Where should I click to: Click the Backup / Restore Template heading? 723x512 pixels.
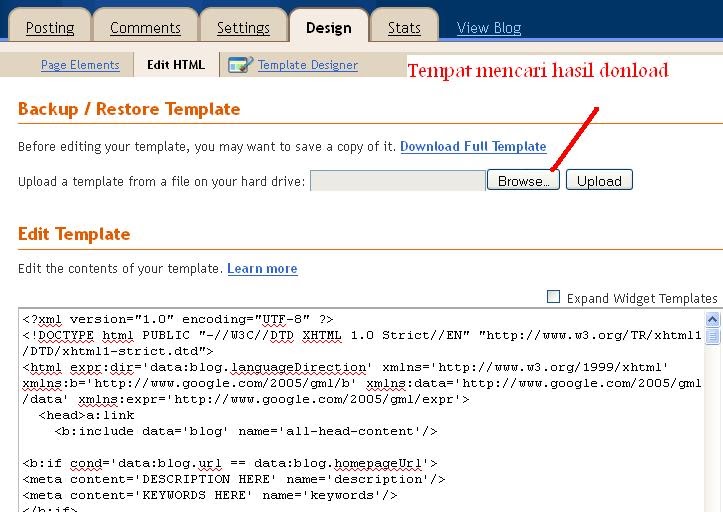click(x=129, y=109)
